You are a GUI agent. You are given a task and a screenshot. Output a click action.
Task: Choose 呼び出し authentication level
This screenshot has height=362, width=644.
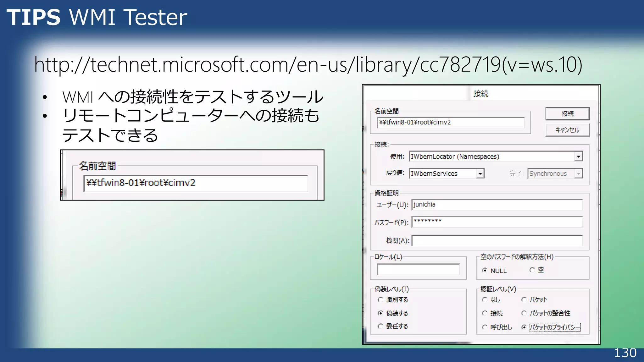pyautogui.click(x=485, y=327)
